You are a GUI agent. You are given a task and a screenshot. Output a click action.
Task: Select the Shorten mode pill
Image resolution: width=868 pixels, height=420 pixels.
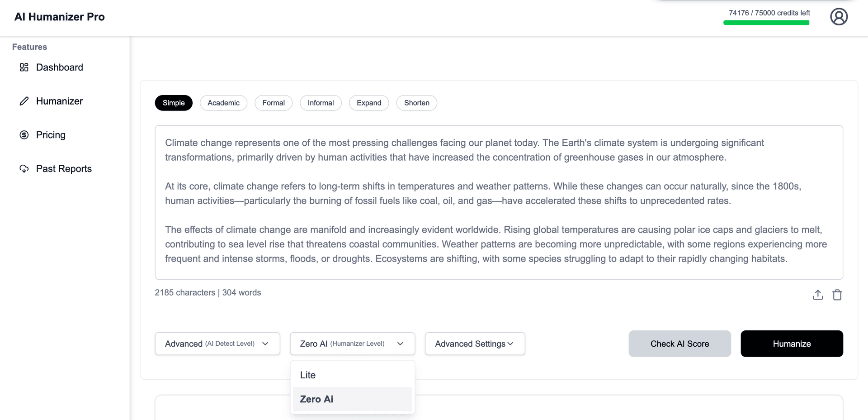[416, 103]
